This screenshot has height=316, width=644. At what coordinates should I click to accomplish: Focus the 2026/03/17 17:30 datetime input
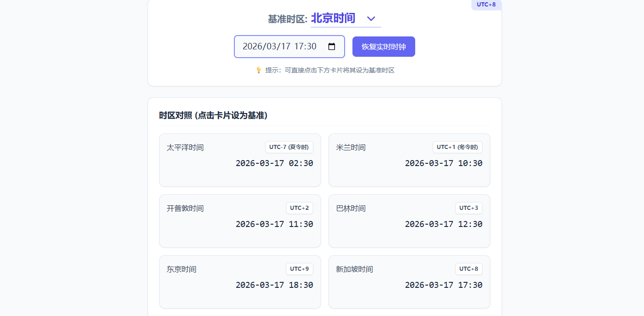(x=280, y=47)
